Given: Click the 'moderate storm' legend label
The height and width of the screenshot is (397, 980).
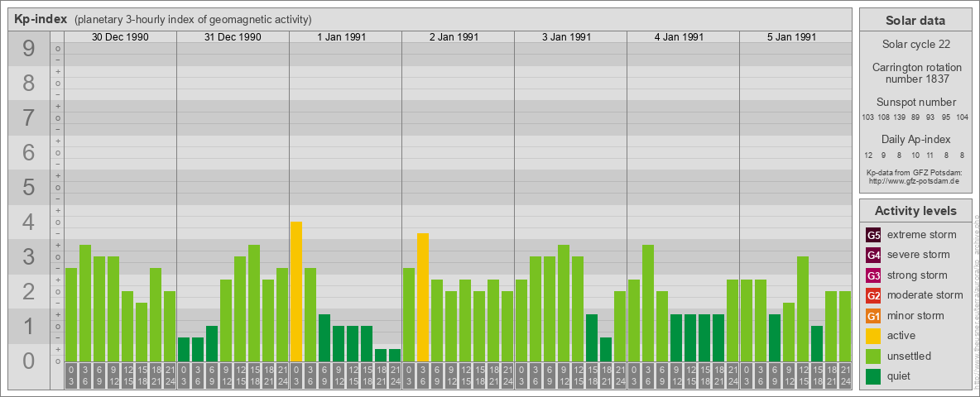Looking at the screenshot, I should click(x=925, y=295).
